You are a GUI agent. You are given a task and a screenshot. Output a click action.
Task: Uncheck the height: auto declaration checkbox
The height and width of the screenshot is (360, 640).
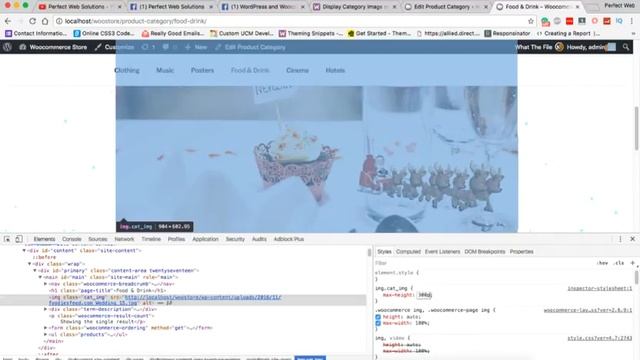378,317
